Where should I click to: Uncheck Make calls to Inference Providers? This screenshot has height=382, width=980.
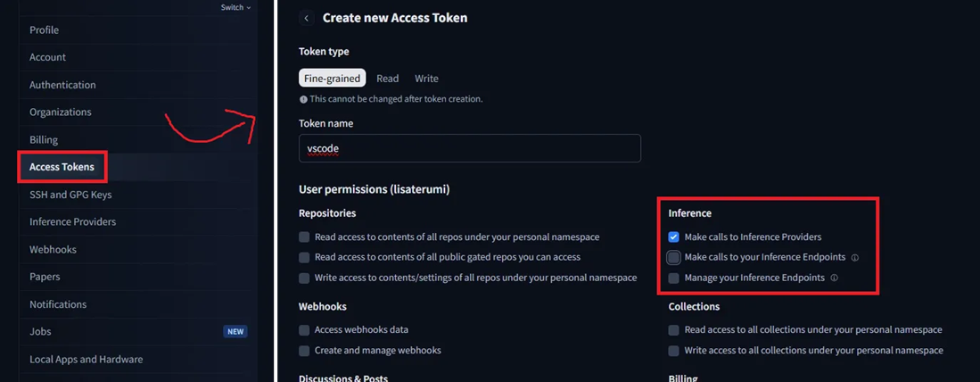point(673,237)
